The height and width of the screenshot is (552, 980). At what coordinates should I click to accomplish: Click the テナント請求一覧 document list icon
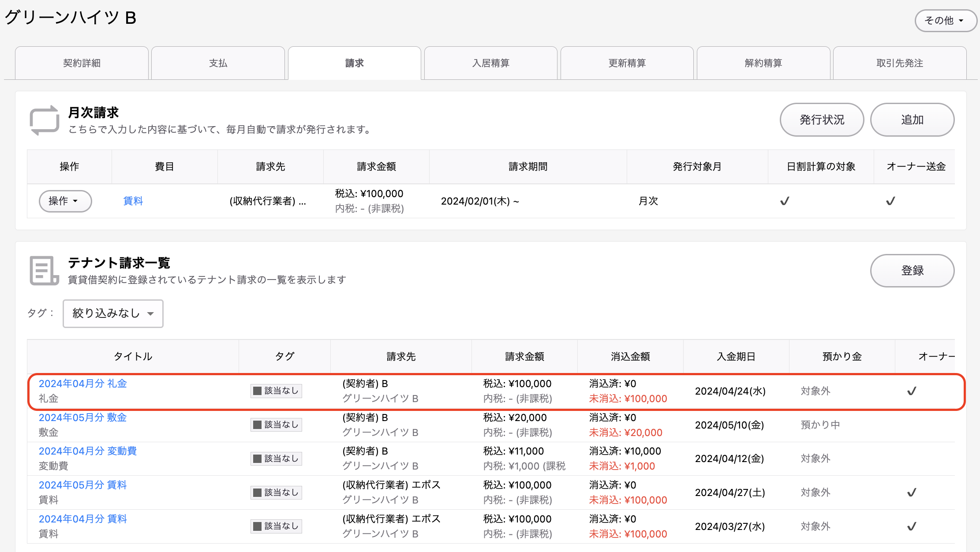pos(44,271)
